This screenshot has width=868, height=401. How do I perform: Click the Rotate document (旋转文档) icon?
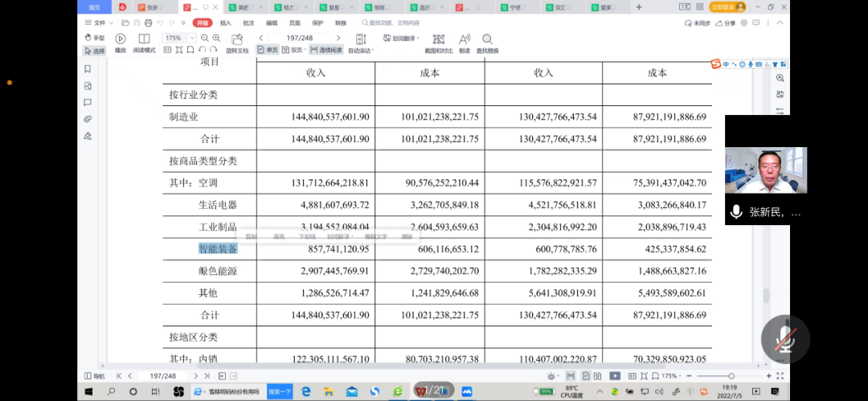click(237, 39)
